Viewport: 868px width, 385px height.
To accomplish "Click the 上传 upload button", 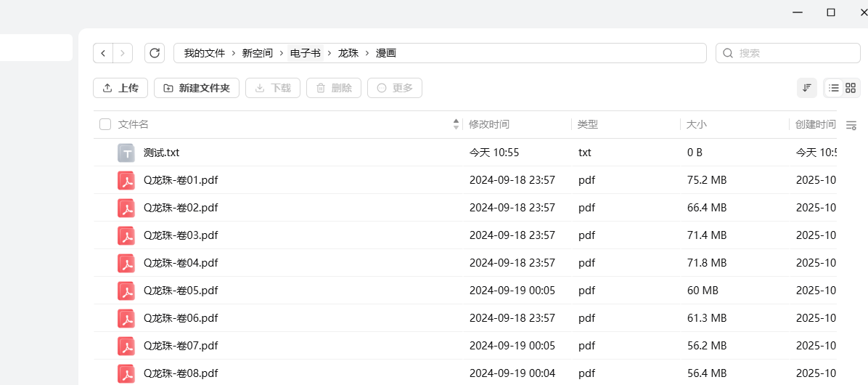I will coord(120,88).
